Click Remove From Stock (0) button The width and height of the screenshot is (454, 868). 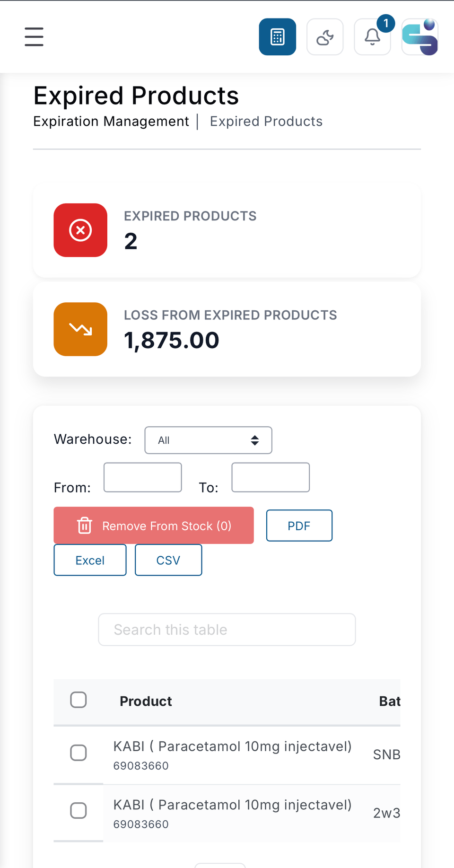pyautogui.click(x=154, y=526)
